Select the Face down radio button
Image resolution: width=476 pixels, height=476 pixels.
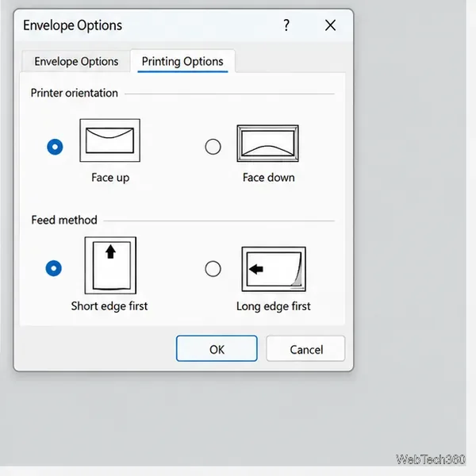click(x=213, y=147)
